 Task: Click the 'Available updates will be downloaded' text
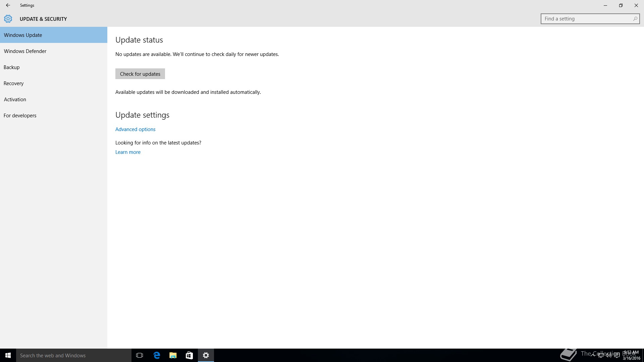point(188,92)
